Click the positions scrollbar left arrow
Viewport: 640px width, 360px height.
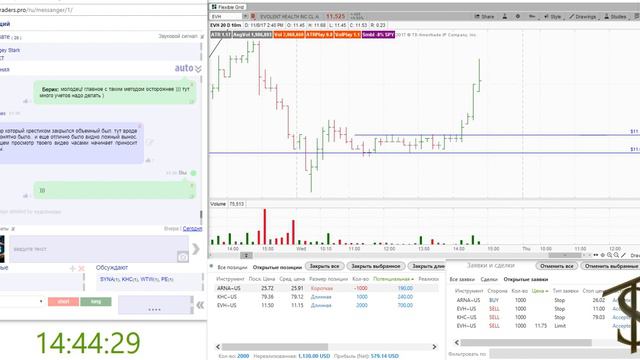(x=218, y=347)
